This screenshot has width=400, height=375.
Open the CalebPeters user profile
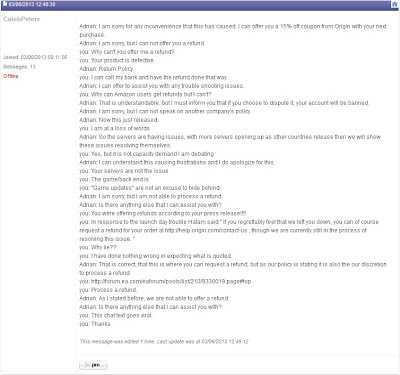(x=22, y=19)
